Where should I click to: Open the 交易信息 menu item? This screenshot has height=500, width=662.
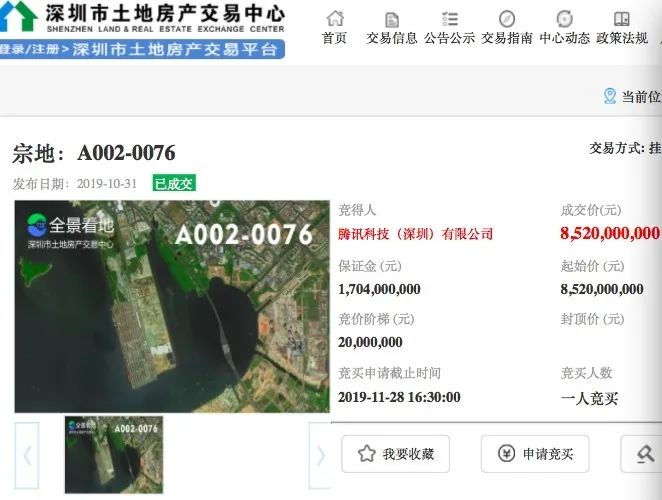pos(392,38)
